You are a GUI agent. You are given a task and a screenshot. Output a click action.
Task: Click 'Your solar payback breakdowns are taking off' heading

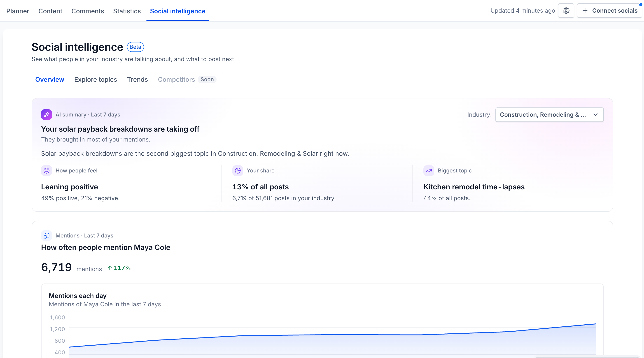[120, 129]
